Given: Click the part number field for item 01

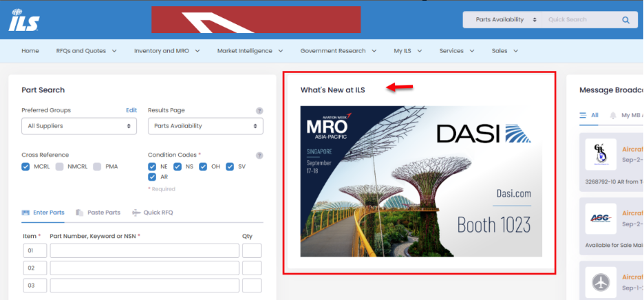Looking at the screenshot, I should tap(144, 250).
